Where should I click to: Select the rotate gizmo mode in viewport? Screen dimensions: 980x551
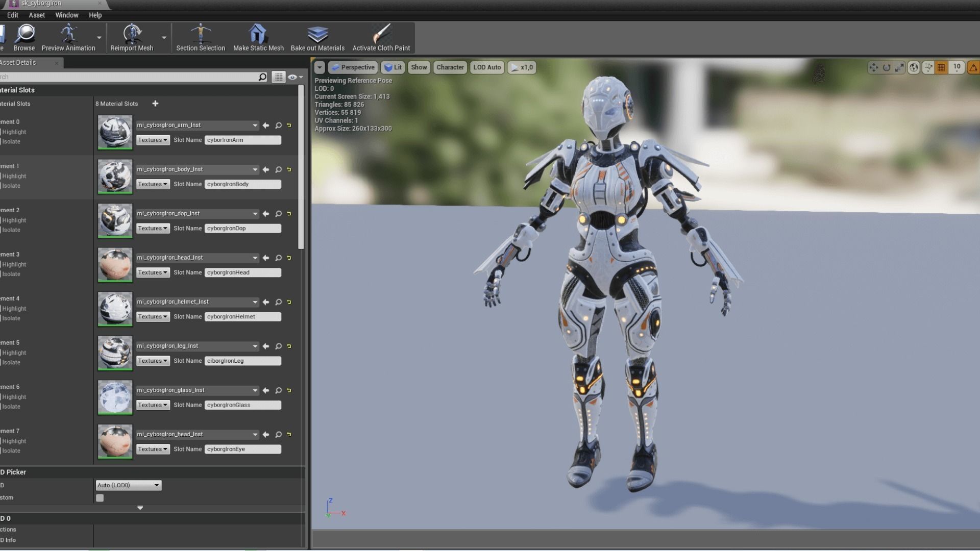887,67
